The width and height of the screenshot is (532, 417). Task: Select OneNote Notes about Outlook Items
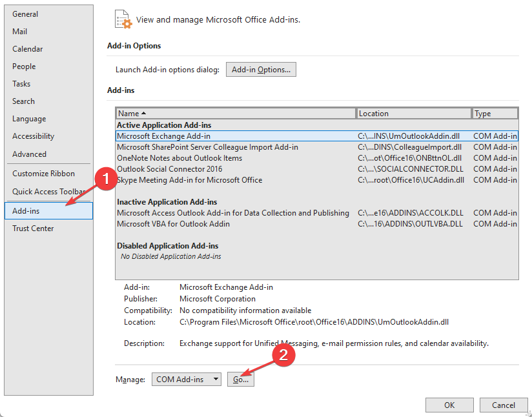click(x=317, y=158)
